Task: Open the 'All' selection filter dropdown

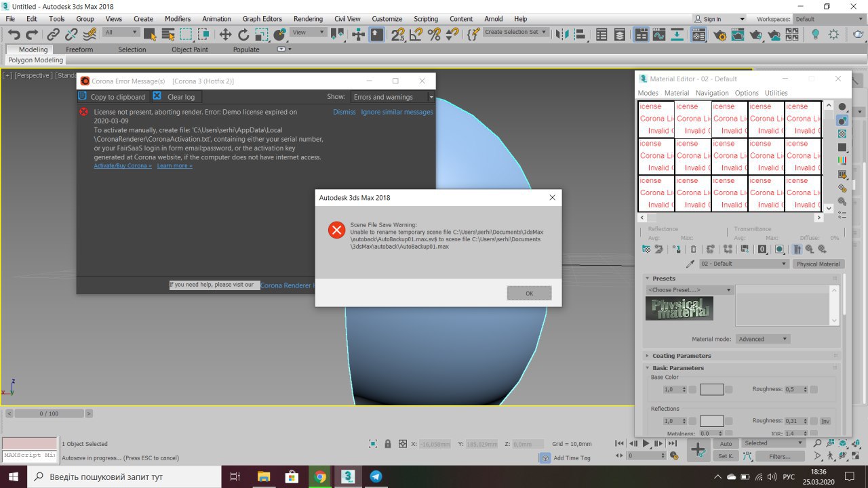Action: tap(121, 33)
